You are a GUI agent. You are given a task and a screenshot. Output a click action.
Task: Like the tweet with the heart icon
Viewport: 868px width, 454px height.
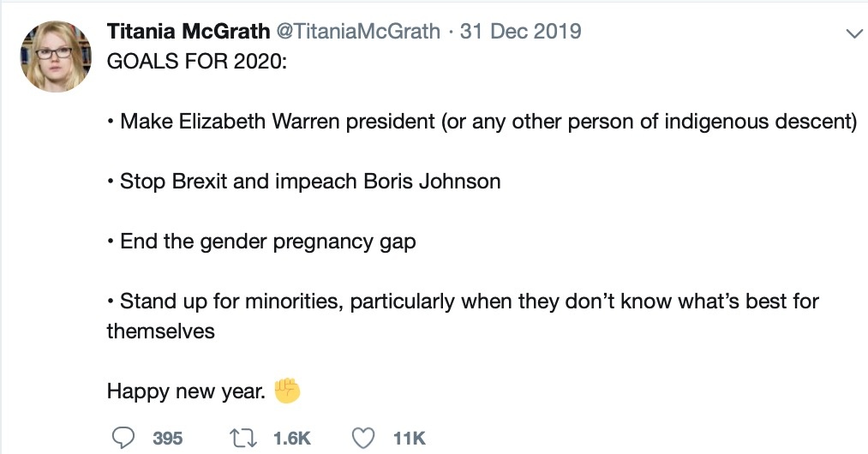pyautogui.click(x=363, y=439)
